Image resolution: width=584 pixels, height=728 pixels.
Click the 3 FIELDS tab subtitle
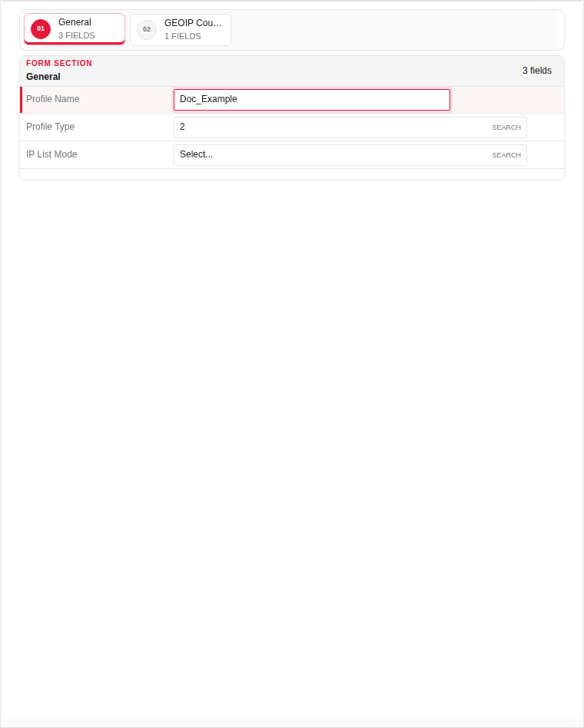click(x=77, y=36)
